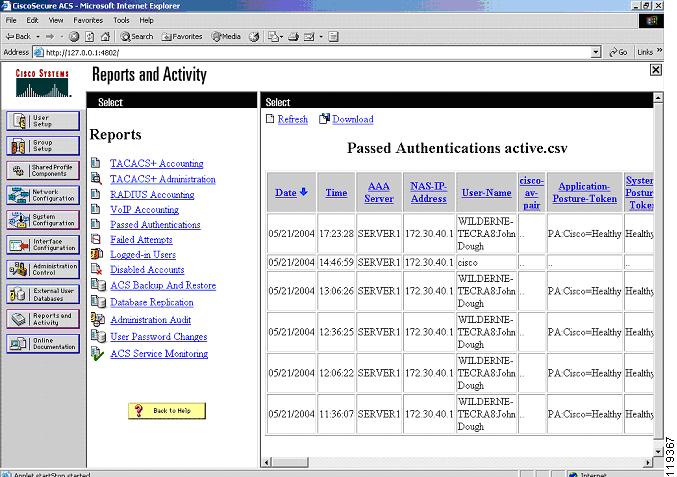
Task: Open External User Databases button
Action: click(x=43, y=294)
